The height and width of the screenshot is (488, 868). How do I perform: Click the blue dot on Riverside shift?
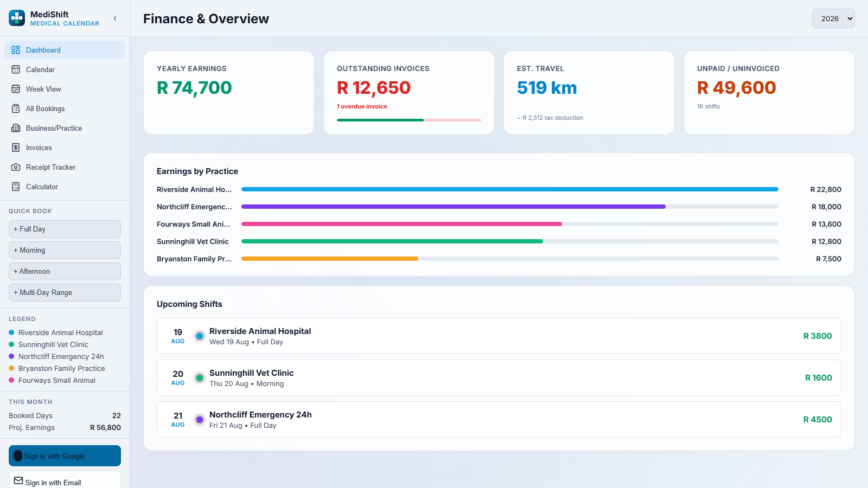pyautogui.click(x=200, y=336)
